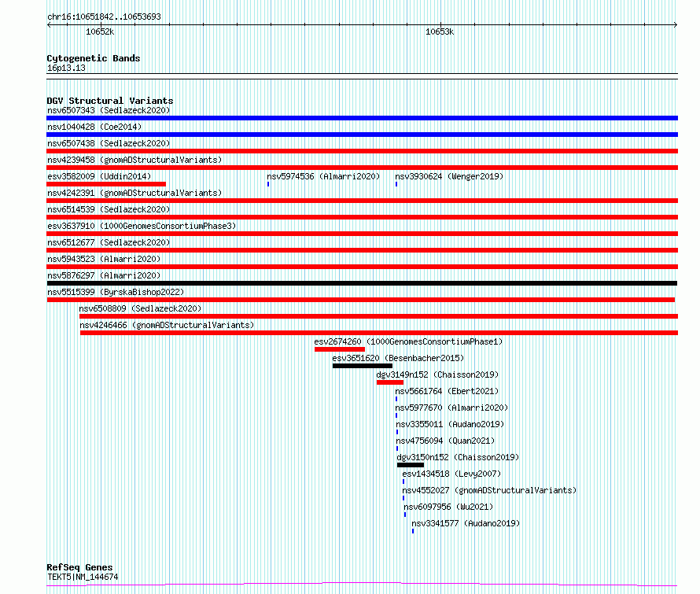Click the red bar under nsv4239458
Screen dimensions: 700x594
362,168
